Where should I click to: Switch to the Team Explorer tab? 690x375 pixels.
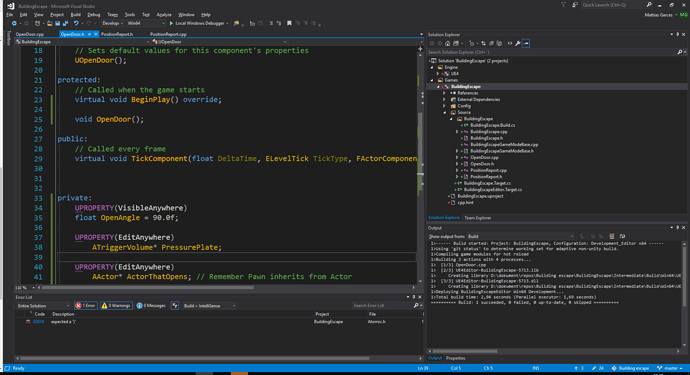[477, 218]
